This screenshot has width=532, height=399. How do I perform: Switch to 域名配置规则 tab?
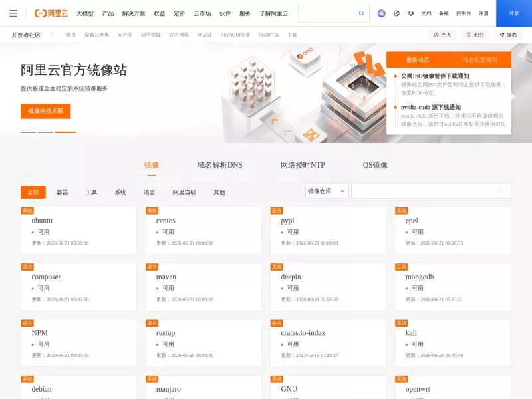[x=479, y=60]
